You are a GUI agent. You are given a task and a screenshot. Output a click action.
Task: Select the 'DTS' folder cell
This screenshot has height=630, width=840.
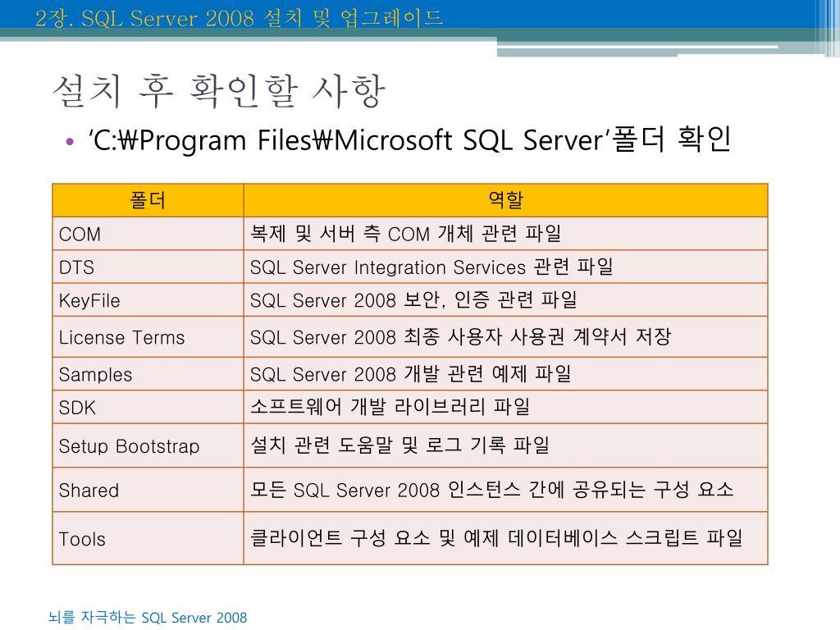(148, 267)
